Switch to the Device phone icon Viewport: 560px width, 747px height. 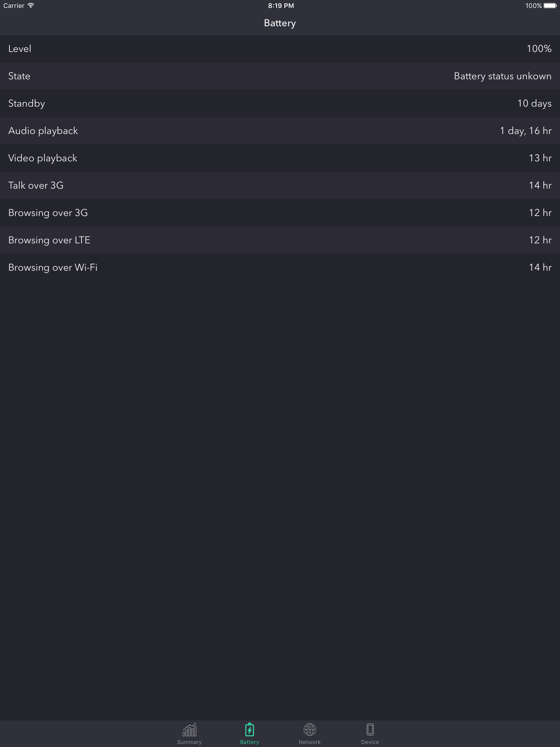(x=370, y=730)
